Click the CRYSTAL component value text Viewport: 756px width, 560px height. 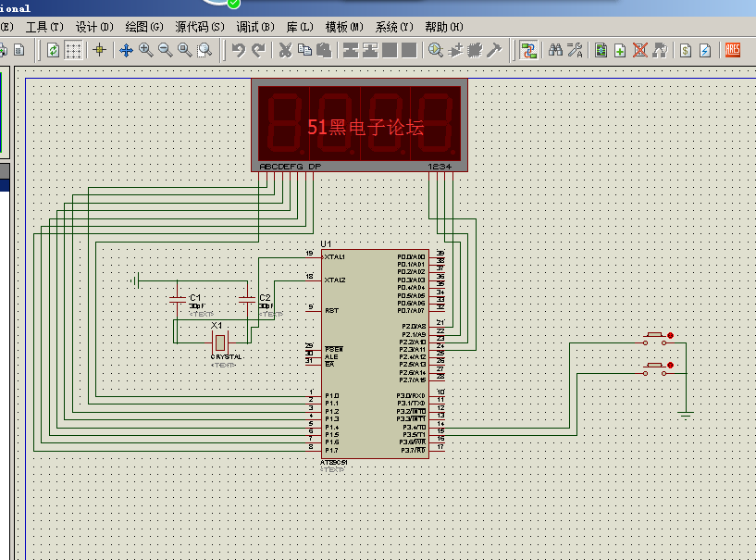(226, 357)
